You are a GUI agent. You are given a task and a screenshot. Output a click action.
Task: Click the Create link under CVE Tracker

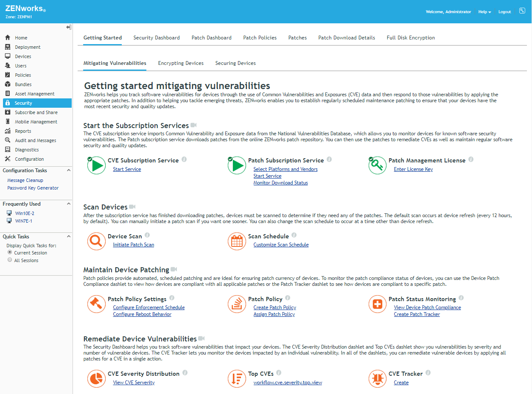pos(401,383)
